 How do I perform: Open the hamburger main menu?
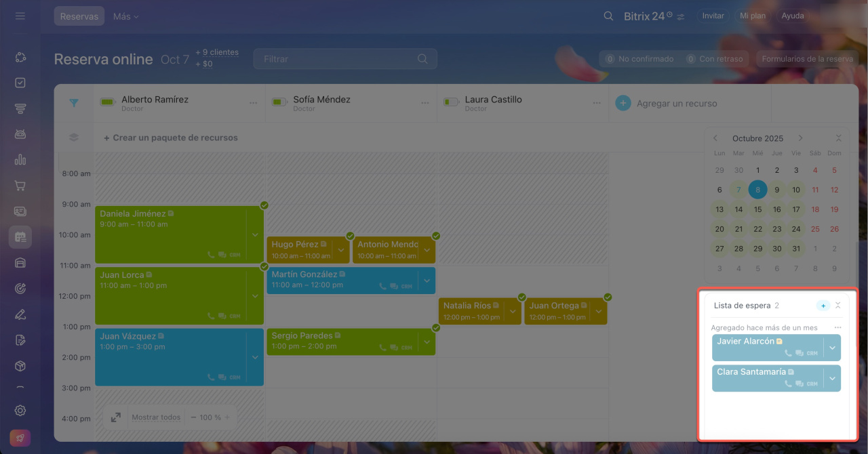(20, 16)
